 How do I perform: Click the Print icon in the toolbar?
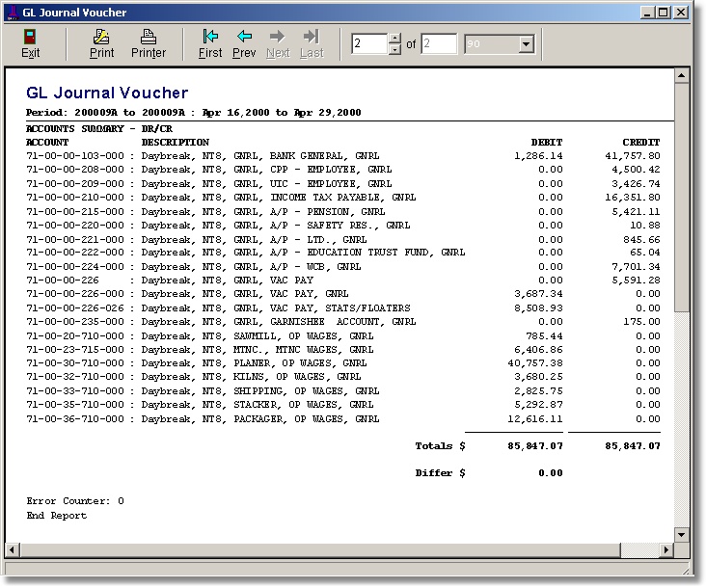(101, 37)
